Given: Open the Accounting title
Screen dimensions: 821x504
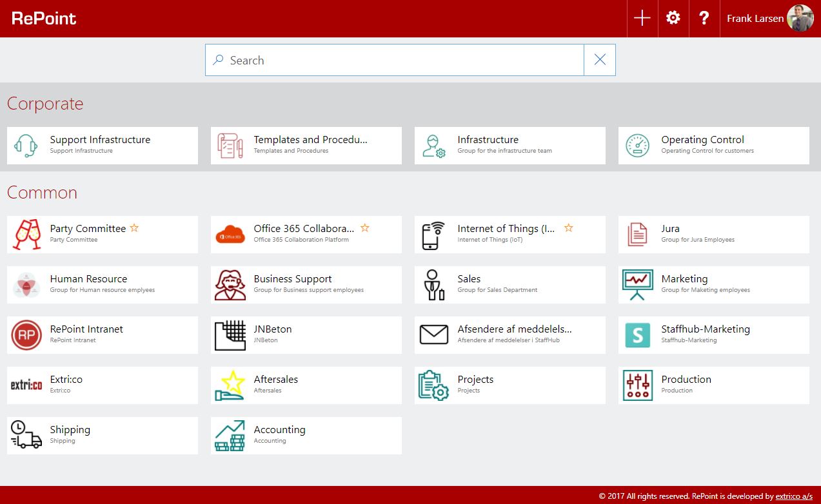Looking at the screenshot, I should 279,430.
